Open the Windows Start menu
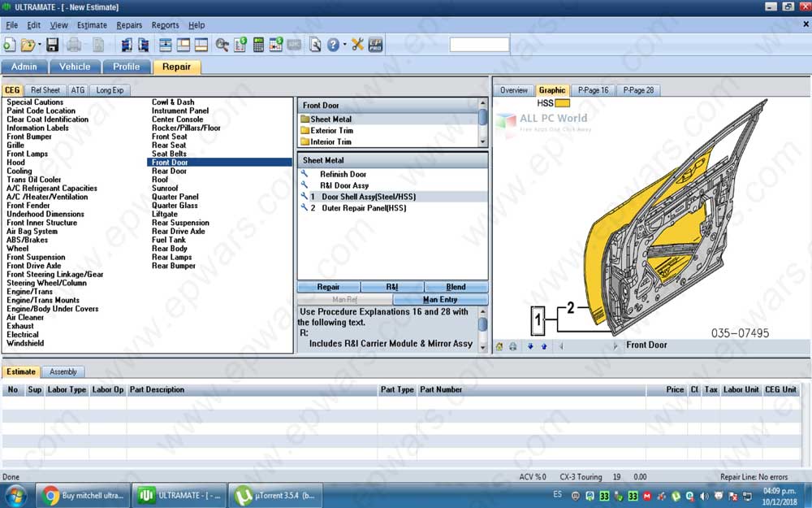Viewport: 812px width, 508px height. tap(15, 496)
